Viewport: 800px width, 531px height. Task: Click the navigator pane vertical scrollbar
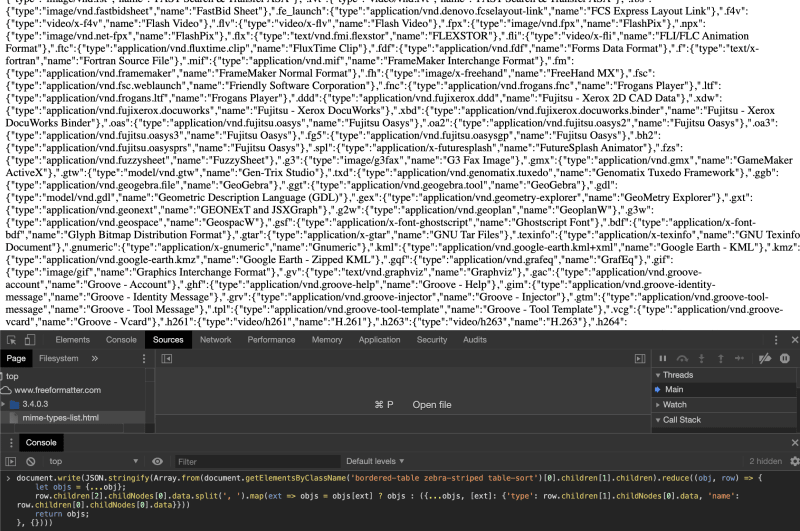149,400
